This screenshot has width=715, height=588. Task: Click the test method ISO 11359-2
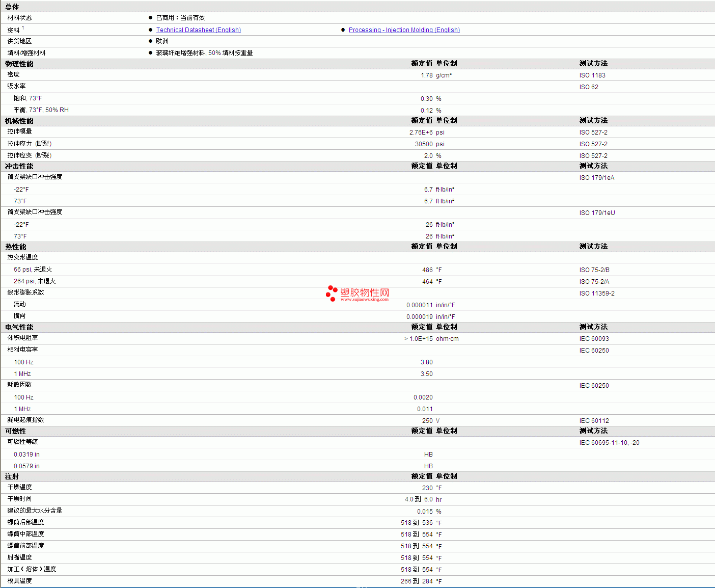[x=597, y=293]
